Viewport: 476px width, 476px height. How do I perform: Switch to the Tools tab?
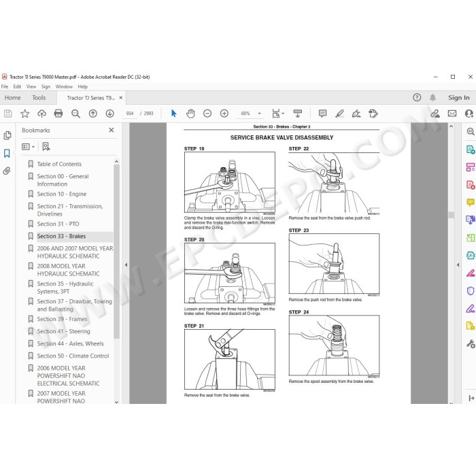tap(39, 98)
